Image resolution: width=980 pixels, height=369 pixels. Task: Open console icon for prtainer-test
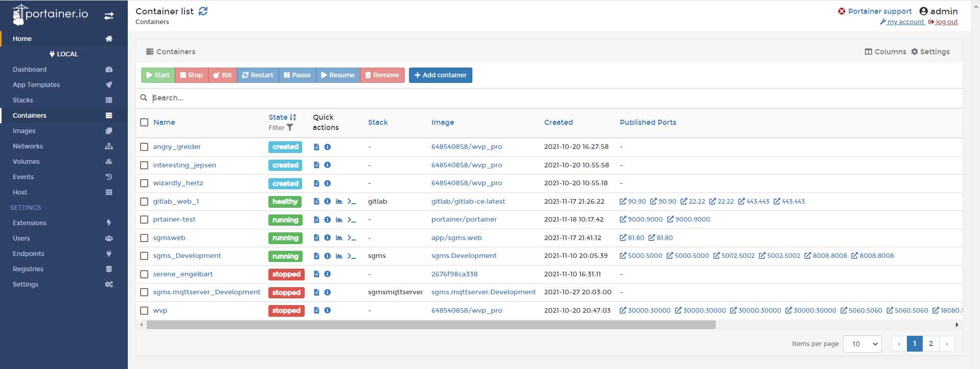click(352, 220)
